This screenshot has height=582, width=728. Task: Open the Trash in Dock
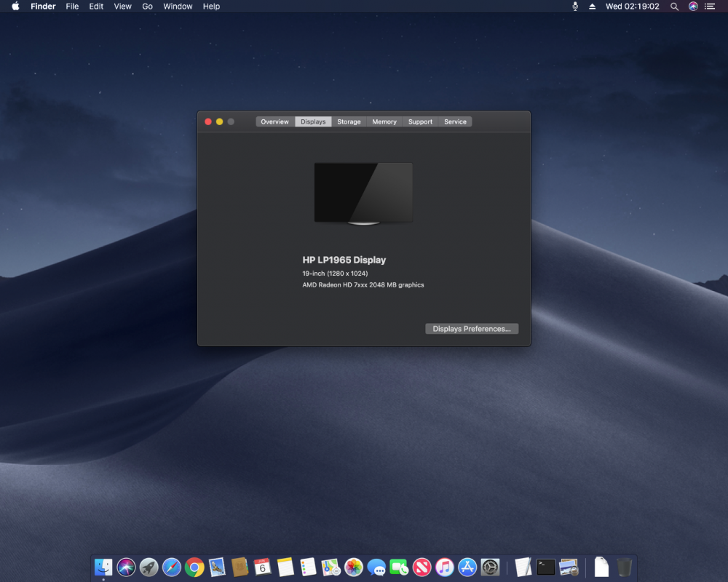point(625,567)
